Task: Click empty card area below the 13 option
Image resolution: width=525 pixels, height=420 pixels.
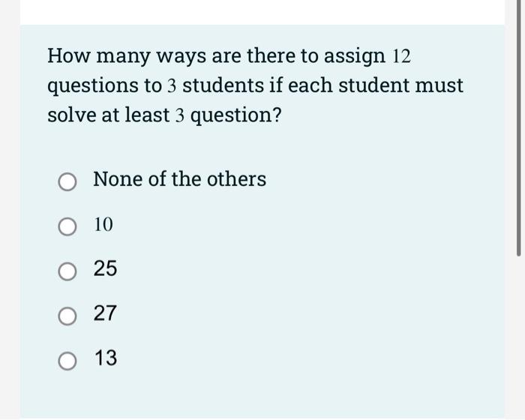Action: click(x=262, y=394)
